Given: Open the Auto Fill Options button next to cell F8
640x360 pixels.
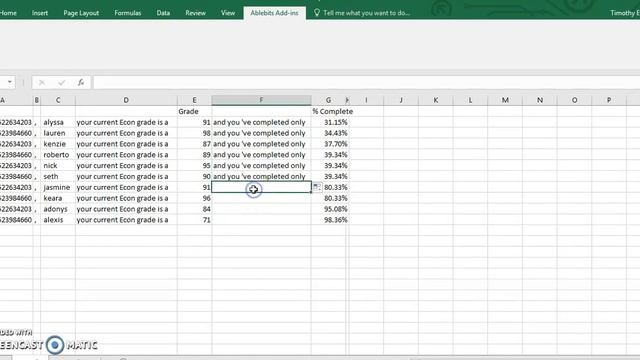Looking at the screenshot, I should [317, 187].
